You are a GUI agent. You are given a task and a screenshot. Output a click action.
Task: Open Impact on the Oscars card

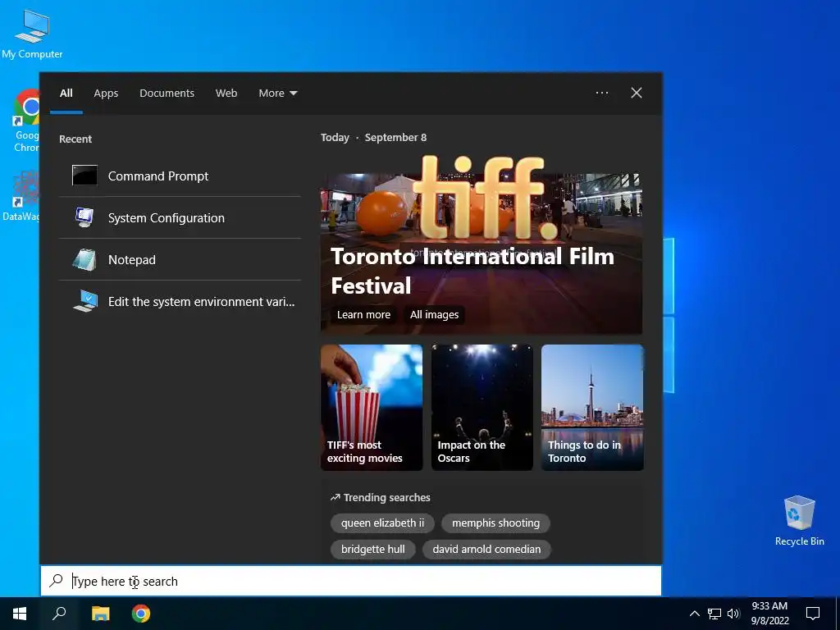click(x=482, y=408)
